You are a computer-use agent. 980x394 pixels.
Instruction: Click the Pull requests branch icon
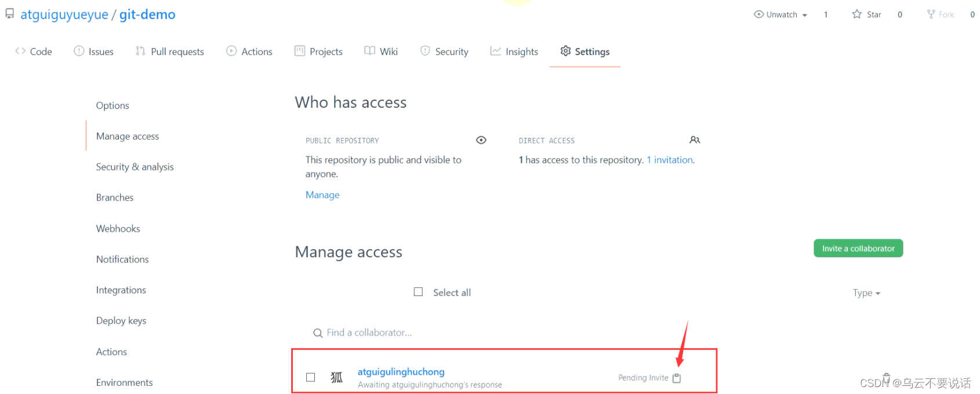(140, 51)
